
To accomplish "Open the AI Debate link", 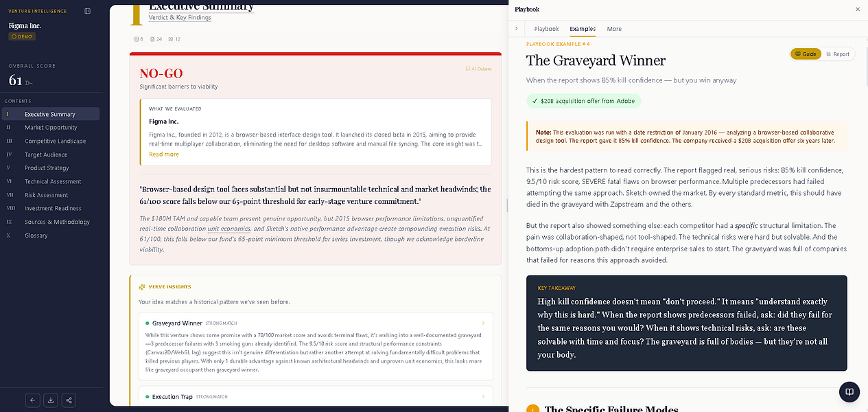I will click(478, 69).
